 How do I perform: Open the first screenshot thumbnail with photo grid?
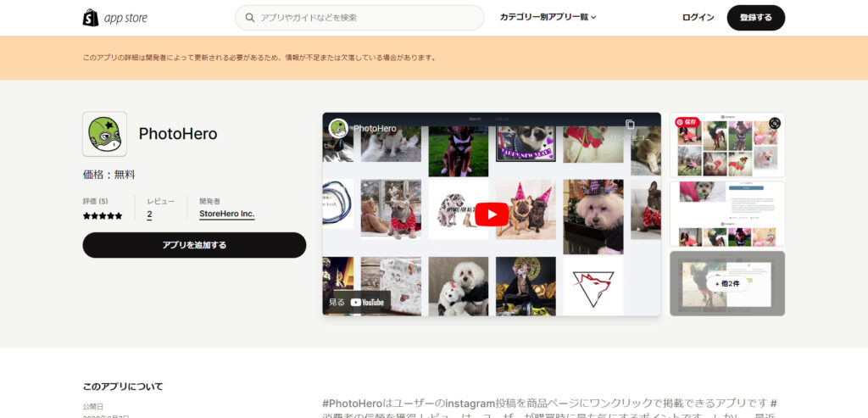coord(727,145)
